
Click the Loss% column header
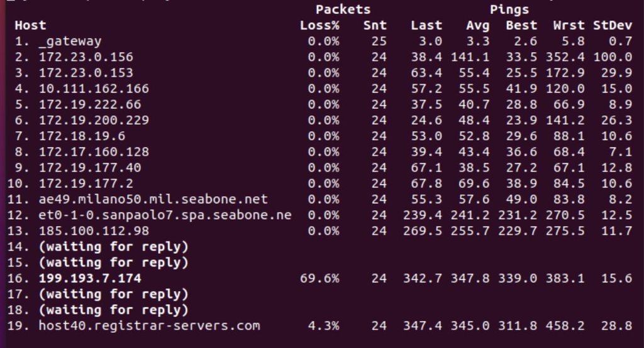coord(319,26)
